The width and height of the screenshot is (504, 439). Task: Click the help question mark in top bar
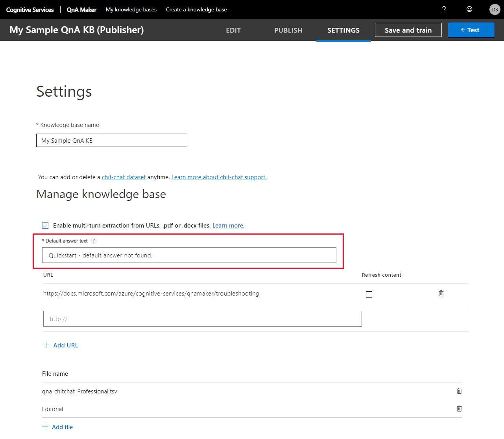444,9
